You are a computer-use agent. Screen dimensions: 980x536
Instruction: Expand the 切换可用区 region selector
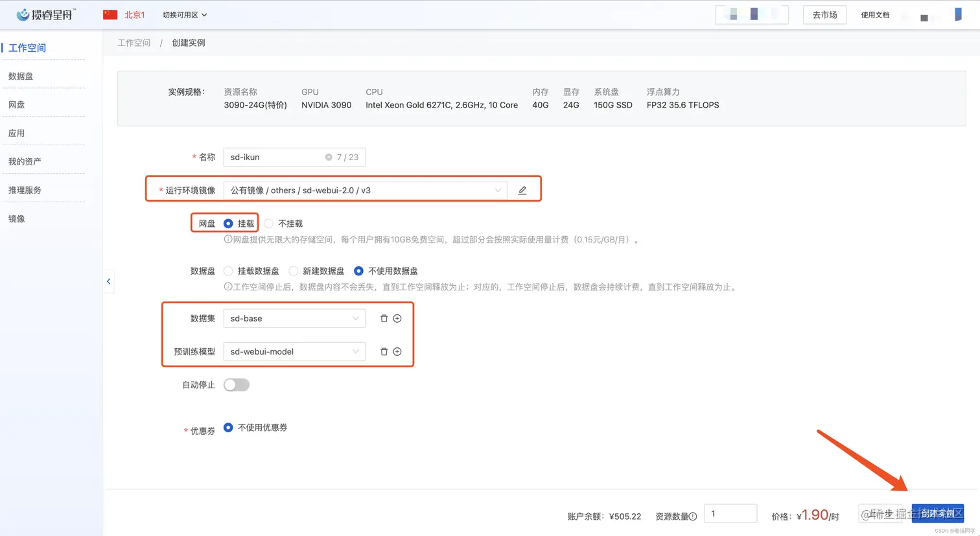(185, 14)
